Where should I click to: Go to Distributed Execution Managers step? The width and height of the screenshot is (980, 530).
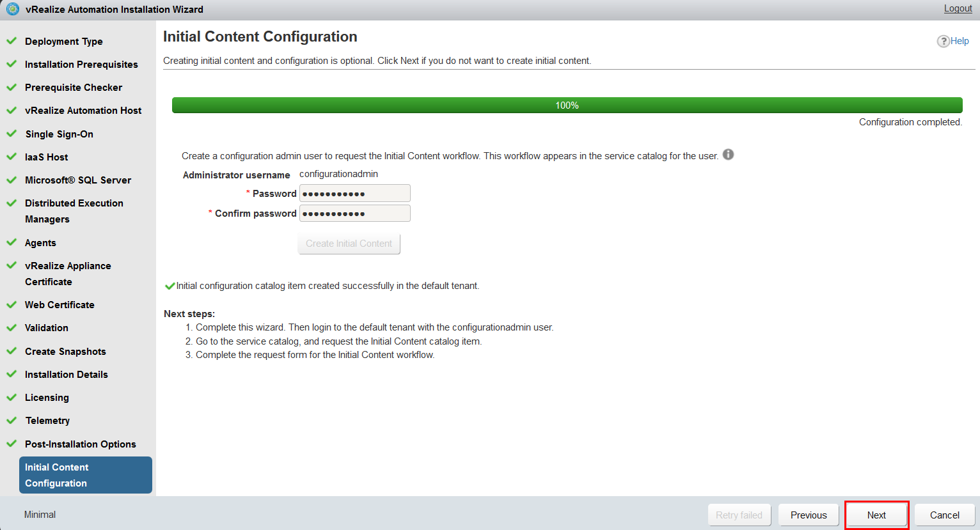pos(74,211)
